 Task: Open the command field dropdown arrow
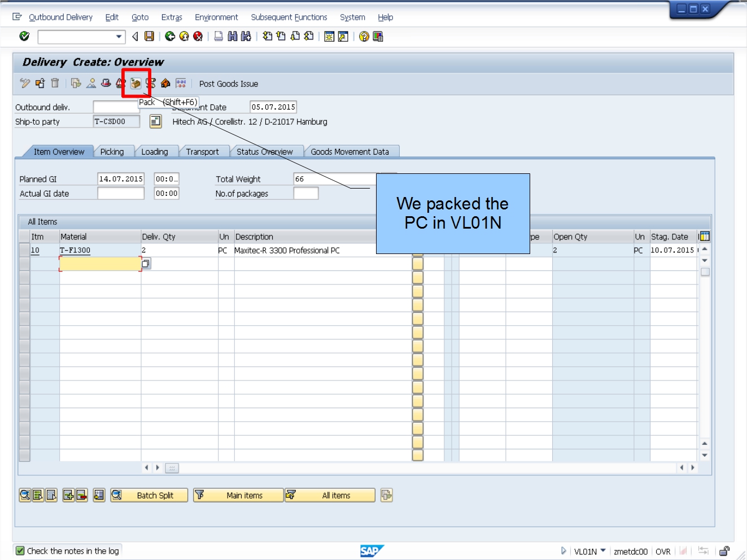coord(119,37)
